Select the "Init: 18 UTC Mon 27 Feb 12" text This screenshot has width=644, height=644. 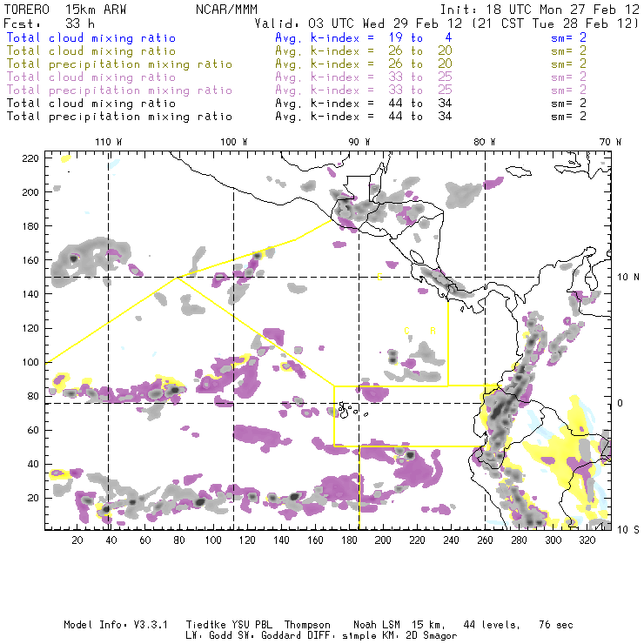coord(540,10)
